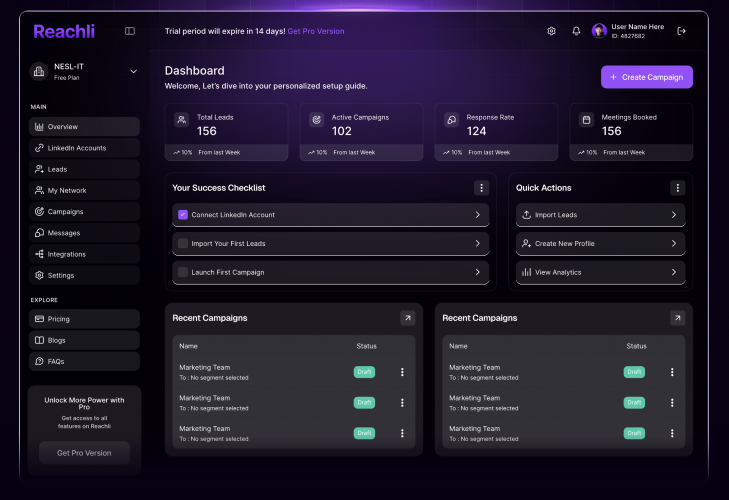This screenshot has width=729, height=500.
Task: Click the Active Campaigns target icon
Action: point(317,120)
